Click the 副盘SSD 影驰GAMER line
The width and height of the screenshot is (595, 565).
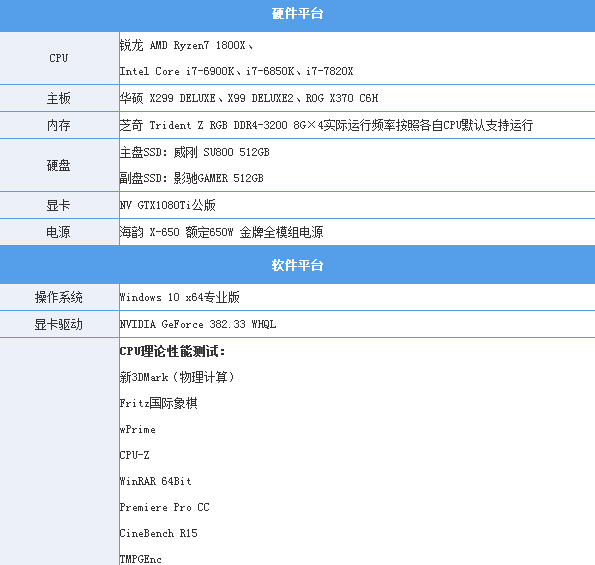coord(191,178)
